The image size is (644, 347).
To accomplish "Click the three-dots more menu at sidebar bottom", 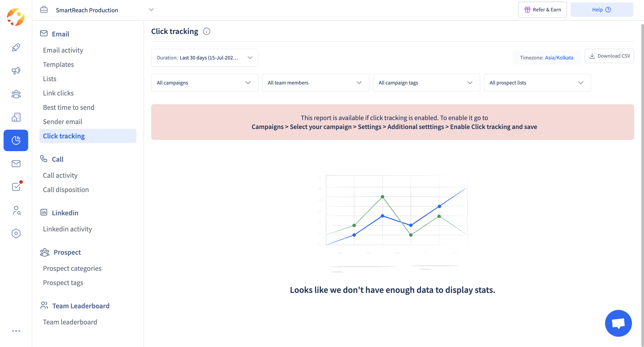I will pyautogui.click(x=16, y=331).
